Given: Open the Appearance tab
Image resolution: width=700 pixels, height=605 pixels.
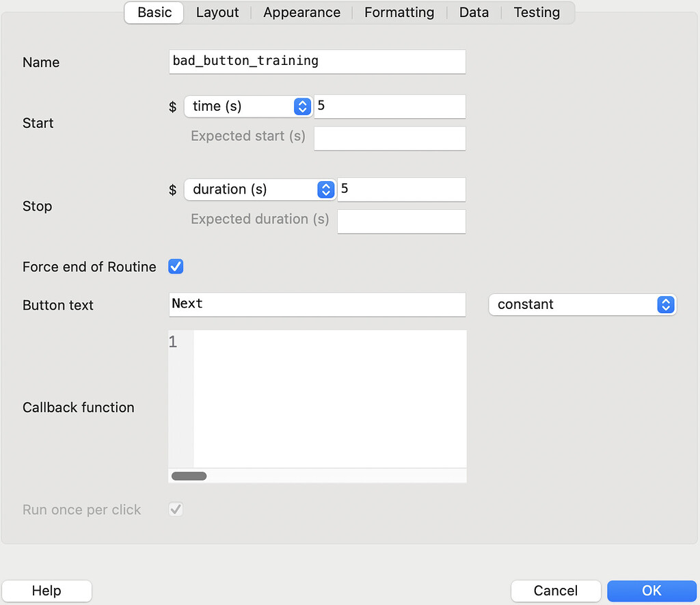Looking at the screenshot, I should (x=301, y=12).
